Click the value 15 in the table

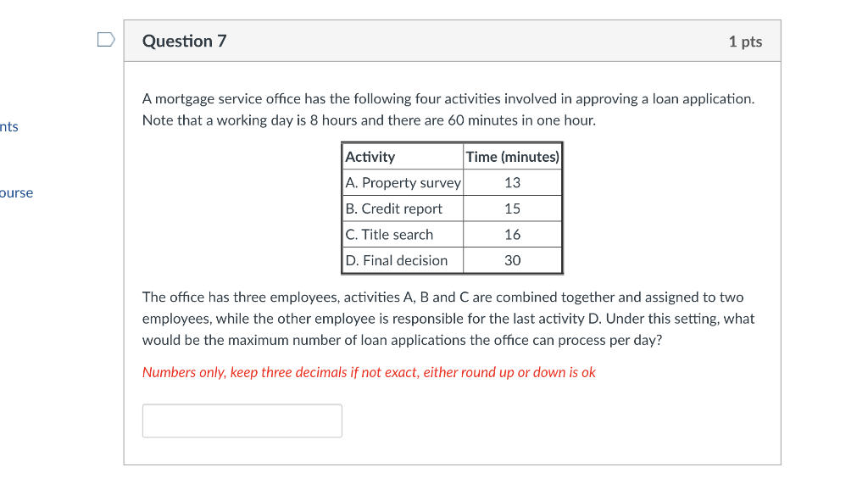512,208
